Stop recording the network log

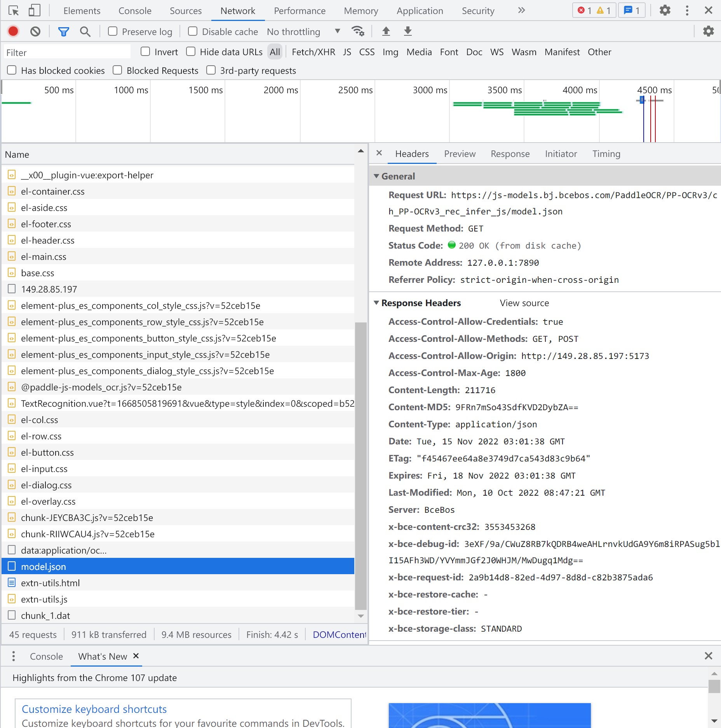click(x=13, y=31)
